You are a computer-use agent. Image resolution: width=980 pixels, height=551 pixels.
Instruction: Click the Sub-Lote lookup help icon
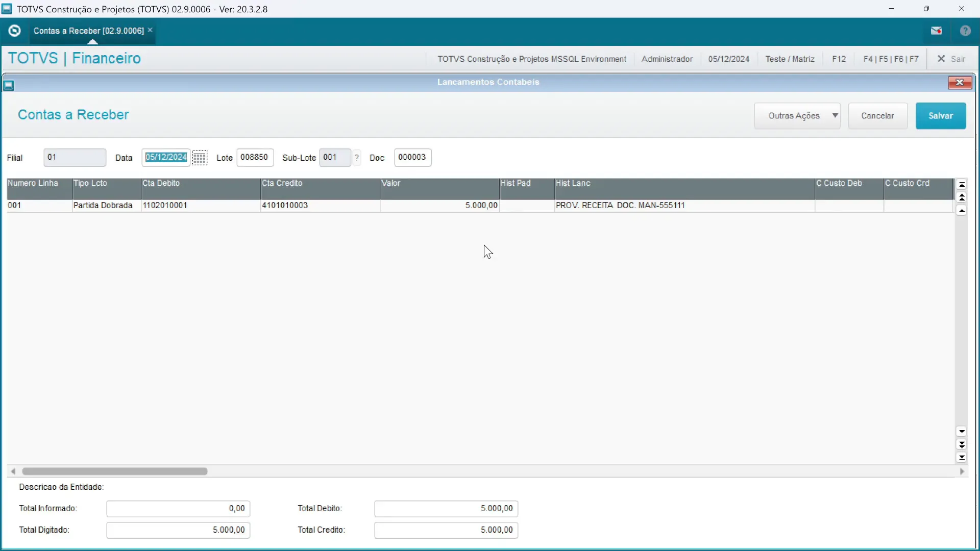click(356, 157)
